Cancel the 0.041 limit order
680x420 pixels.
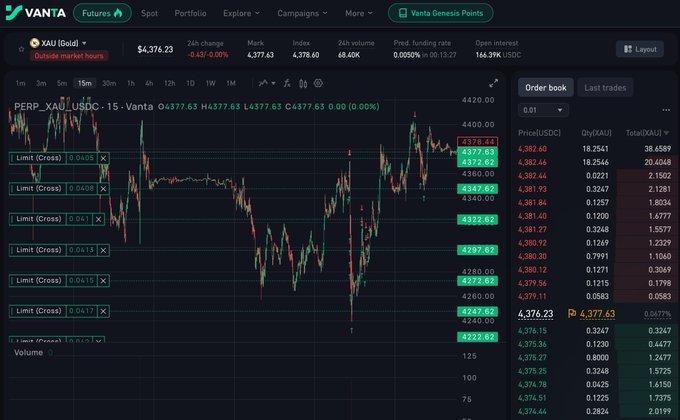click(x=98, y=219)
